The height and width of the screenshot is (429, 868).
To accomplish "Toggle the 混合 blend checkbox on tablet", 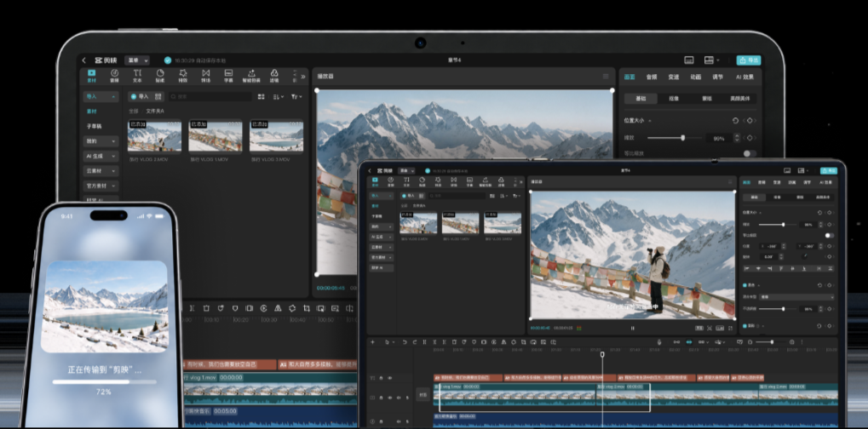I will [744, 285].
